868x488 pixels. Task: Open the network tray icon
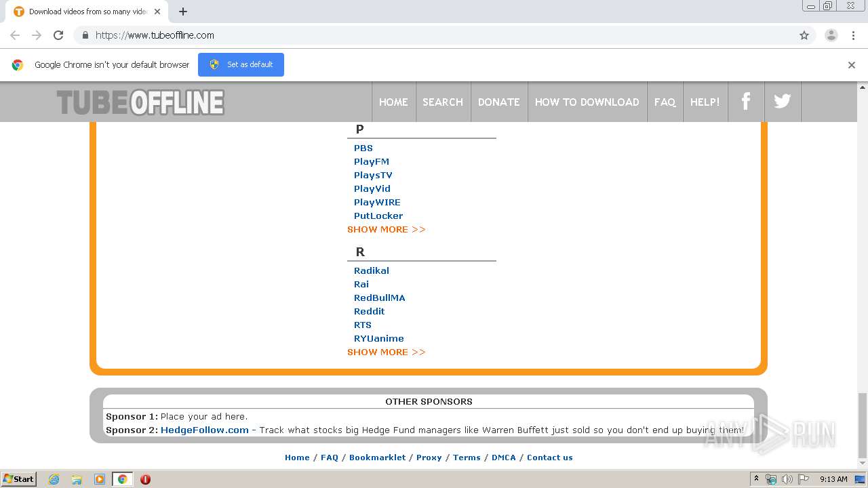[771, 479]
